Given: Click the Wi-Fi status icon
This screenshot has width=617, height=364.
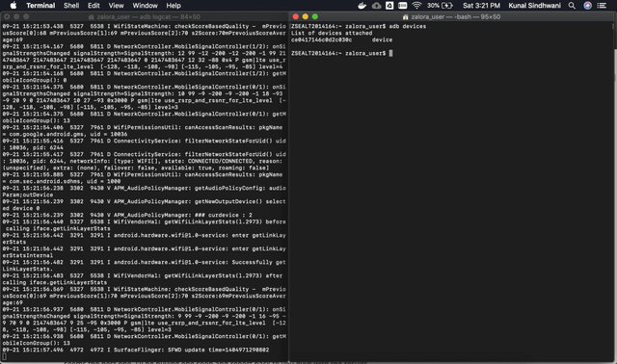Looking at the screenshot, I should [416, 6].
